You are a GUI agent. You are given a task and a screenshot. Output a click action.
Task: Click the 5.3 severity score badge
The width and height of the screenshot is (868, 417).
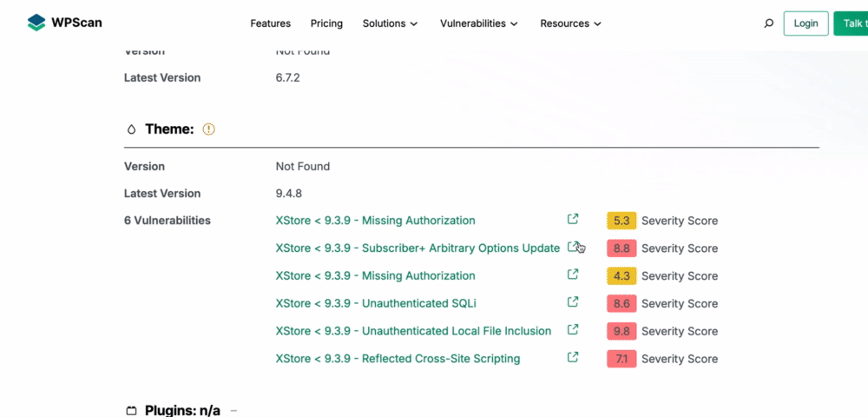pyautogui.click(x=621, y=221)
